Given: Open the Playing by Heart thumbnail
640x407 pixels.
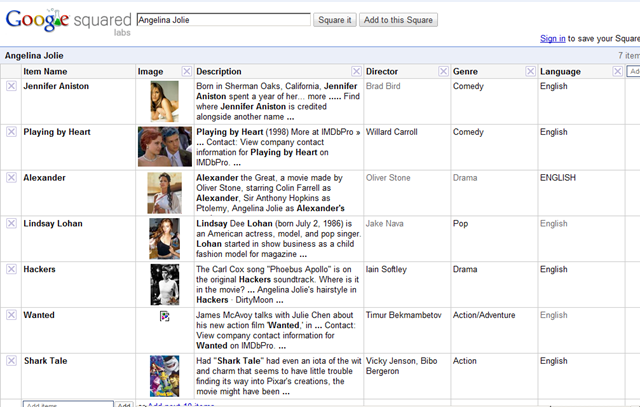Looking at the screenshot, I should (164, 147).
